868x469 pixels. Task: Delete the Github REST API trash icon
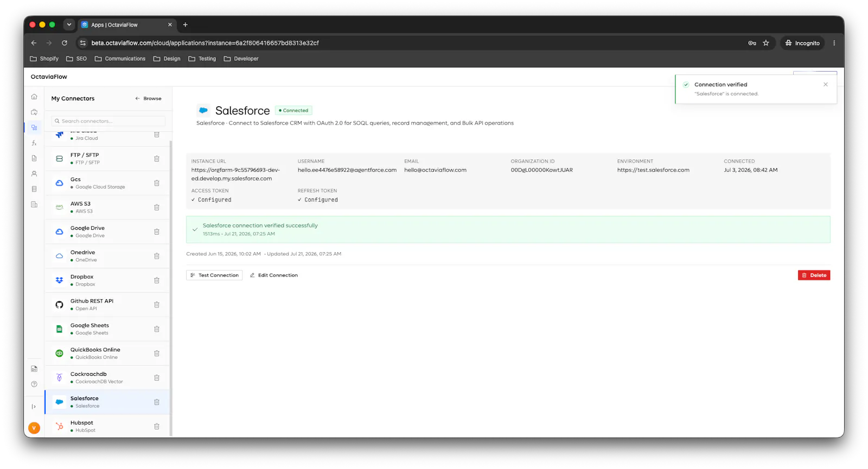click(157, 305)
